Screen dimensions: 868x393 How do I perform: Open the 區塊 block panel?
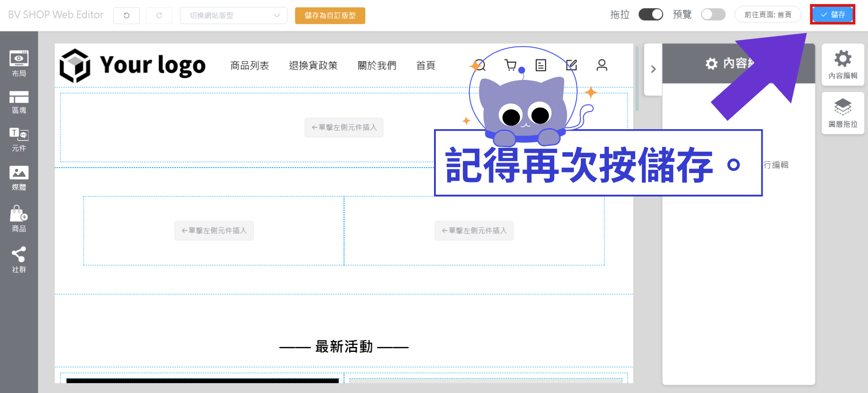(x=19, y=102)
